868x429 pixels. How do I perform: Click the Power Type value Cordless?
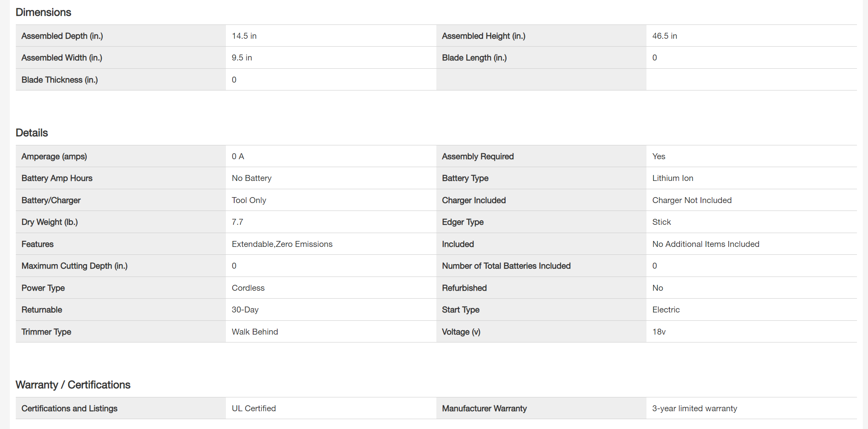[248, 288]
